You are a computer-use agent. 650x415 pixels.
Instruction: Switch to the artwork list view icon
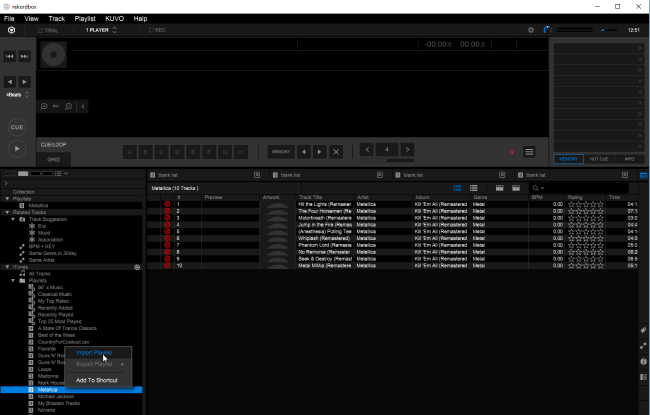[x=457, y=188]
